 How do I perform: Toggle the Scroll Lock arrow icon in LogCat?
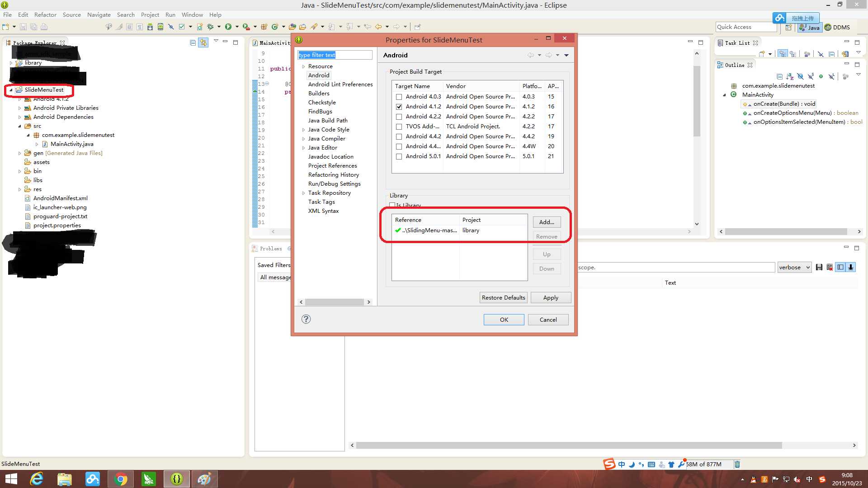pyautogui.click(x=851, y=267)
